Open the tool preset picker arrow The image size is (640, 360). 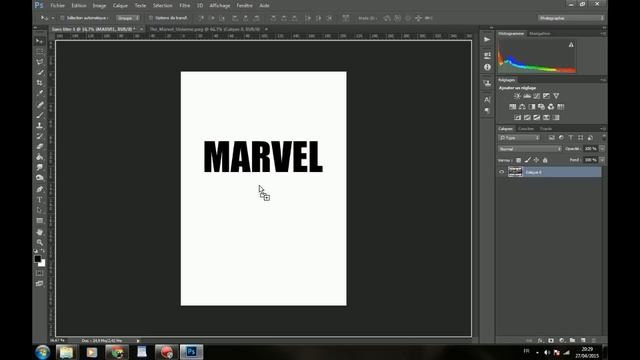click(53, 18)
